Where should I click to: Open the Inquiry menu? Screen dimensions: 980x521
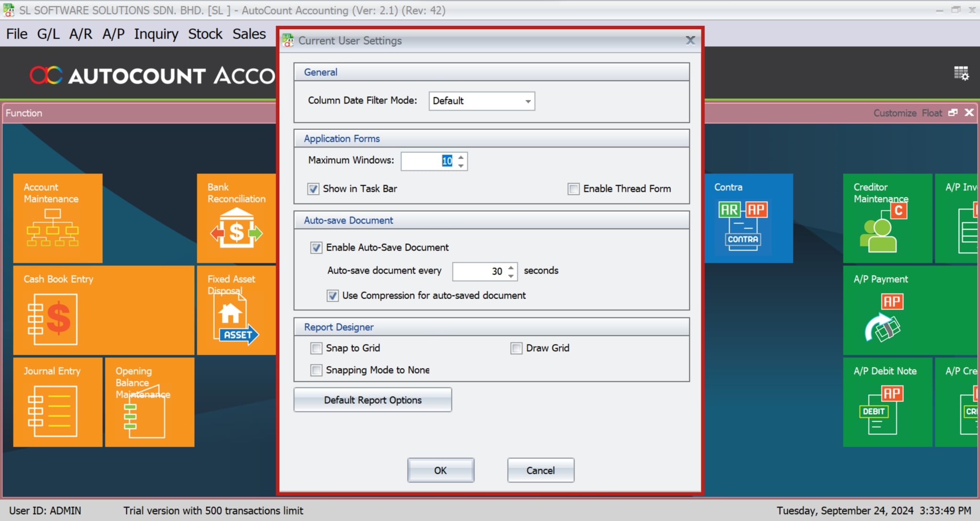(156, 34)
